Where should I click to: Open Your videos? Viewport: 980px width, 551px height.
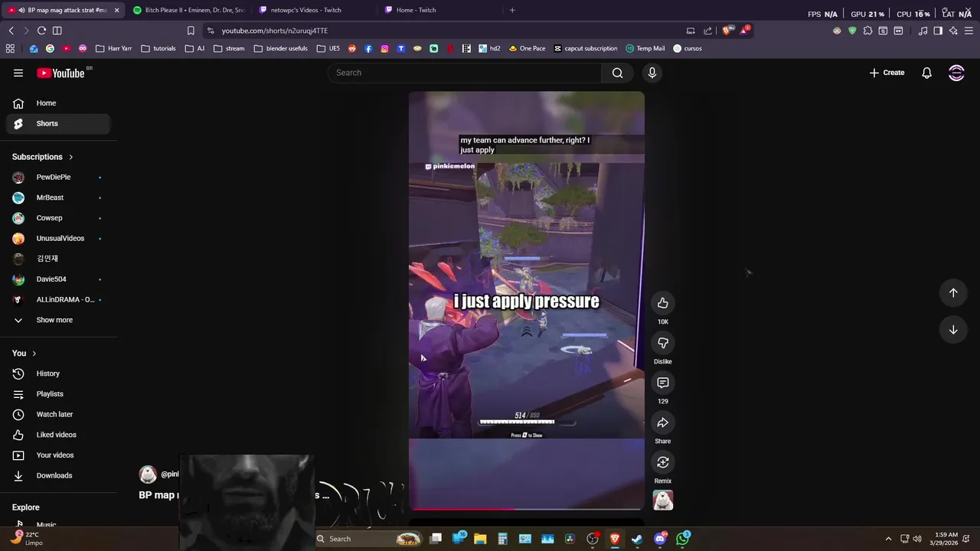coord(58,455)
